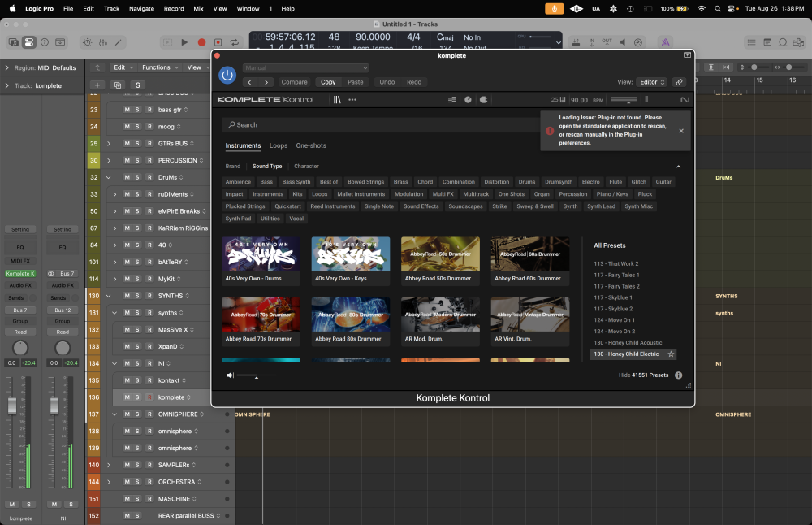The image size is (812, 525).
Task: Collapse the Sound Type tag section
Action: (x=678, y=167)
